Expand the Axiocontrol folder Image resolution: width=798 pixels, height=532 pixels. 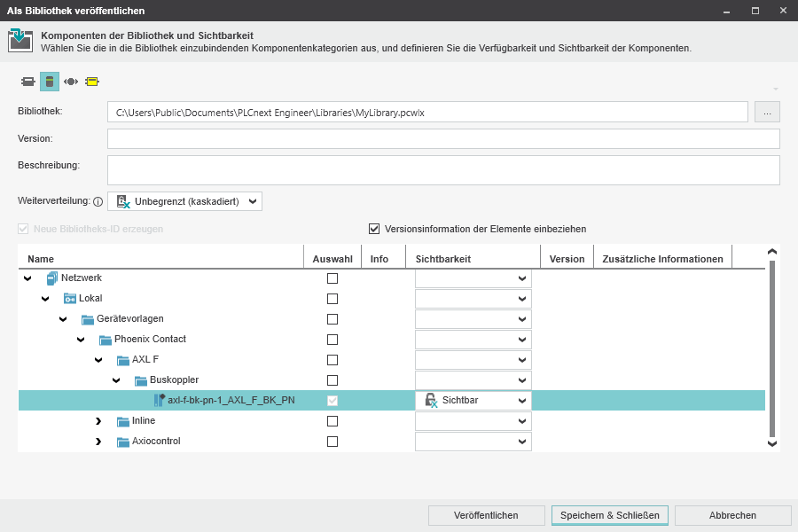pyautogui.click(x=98, y=442)
